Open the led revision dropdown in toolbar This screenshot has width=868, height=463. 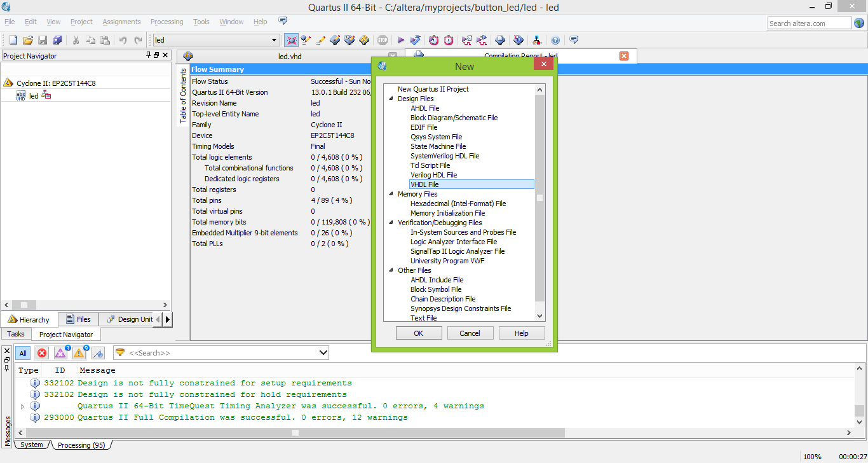click(275, 40)
